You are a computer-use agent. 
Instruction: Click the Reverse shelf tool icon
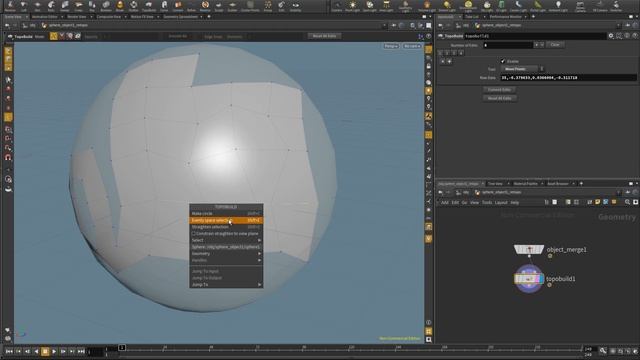[10, 6]
